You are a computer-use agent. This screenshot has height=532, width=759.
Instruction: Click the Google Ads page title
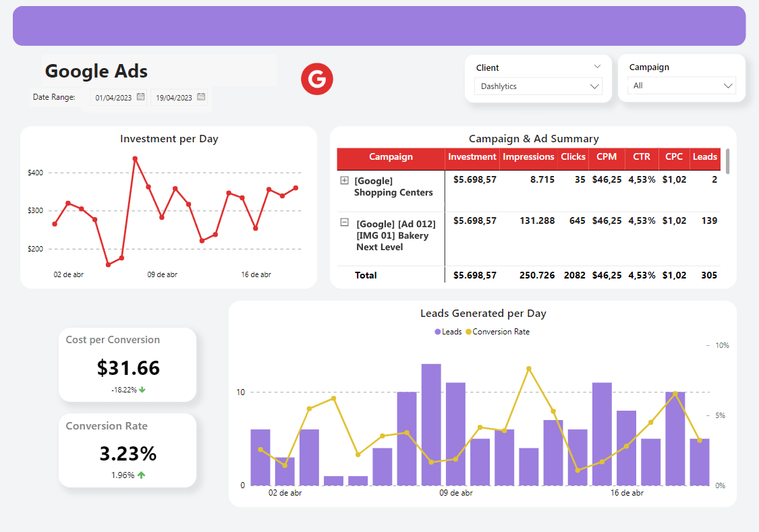point(96,71)
